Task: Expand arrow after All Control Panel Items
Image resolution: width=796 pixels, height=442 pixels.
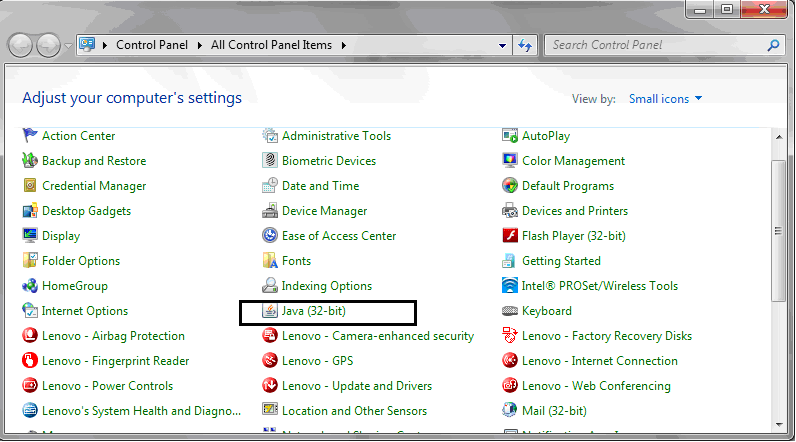Action: (344, 45)
